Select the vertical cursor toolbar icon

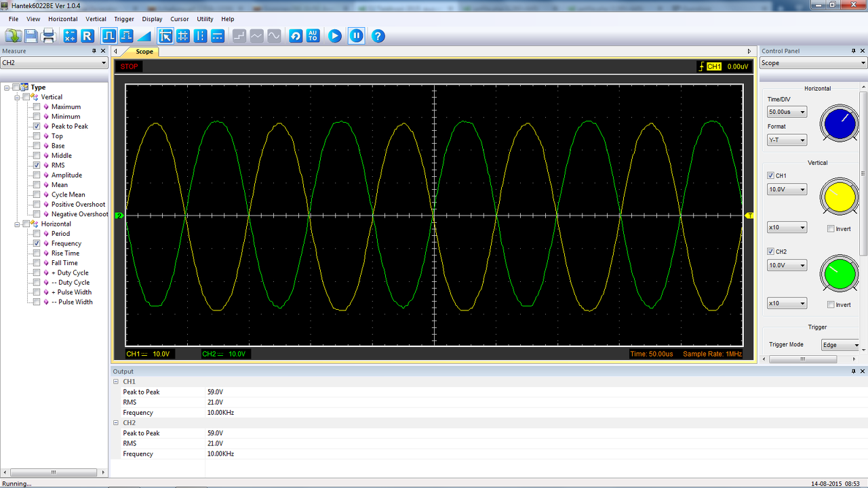[x=200, y=36]
